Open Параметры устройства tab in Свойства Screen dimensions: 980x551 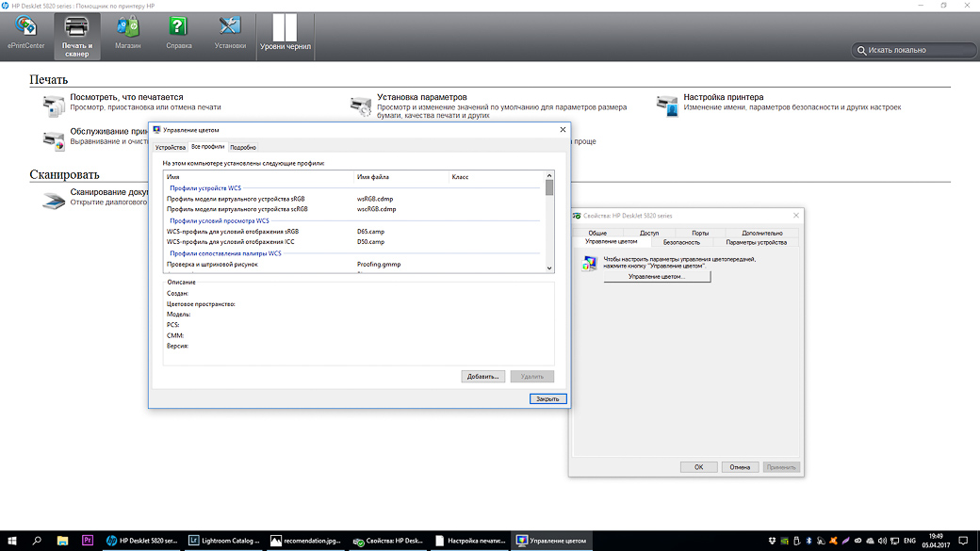757,242
